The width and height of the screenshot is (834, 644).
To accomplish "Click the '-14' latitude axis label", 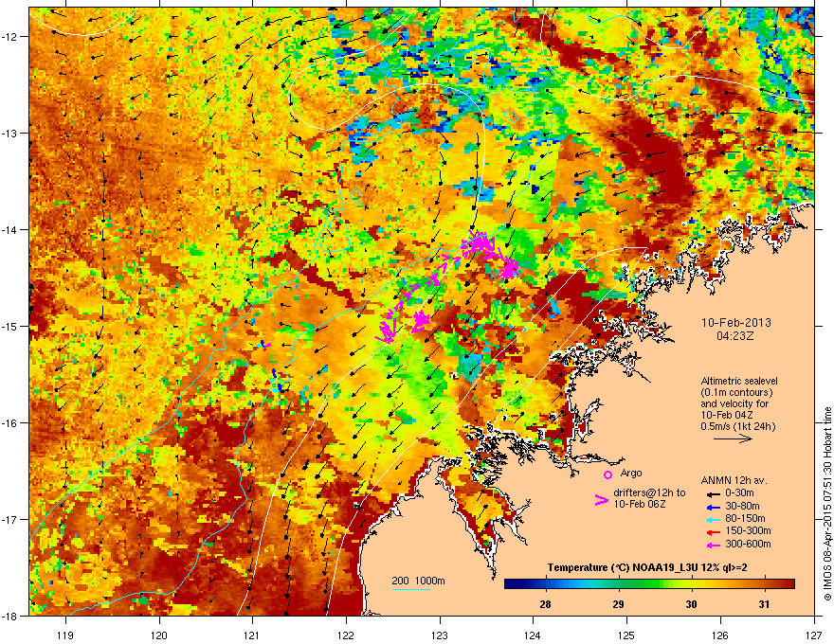I will (x=9, y=229).
